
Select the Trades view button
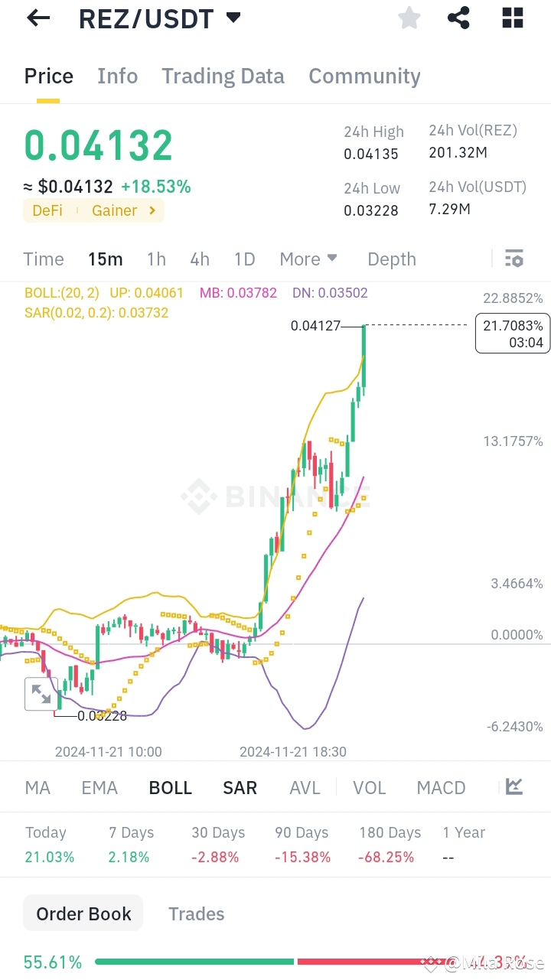pos(196,913)
